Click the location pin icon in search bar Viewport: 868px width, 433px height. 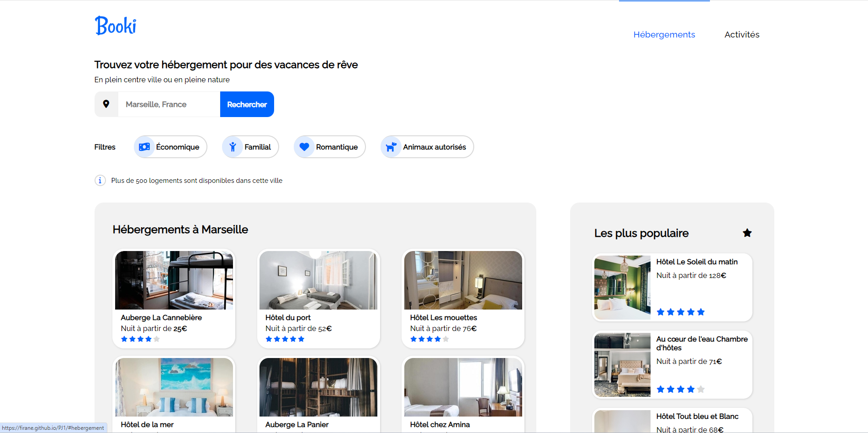[x=106, y=104]
